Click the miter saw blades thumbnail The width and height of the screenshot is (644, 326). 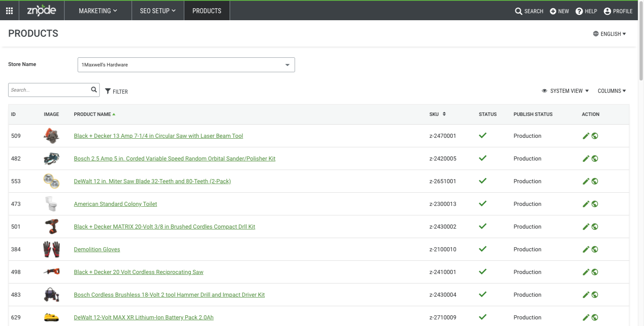pos(52,181)
